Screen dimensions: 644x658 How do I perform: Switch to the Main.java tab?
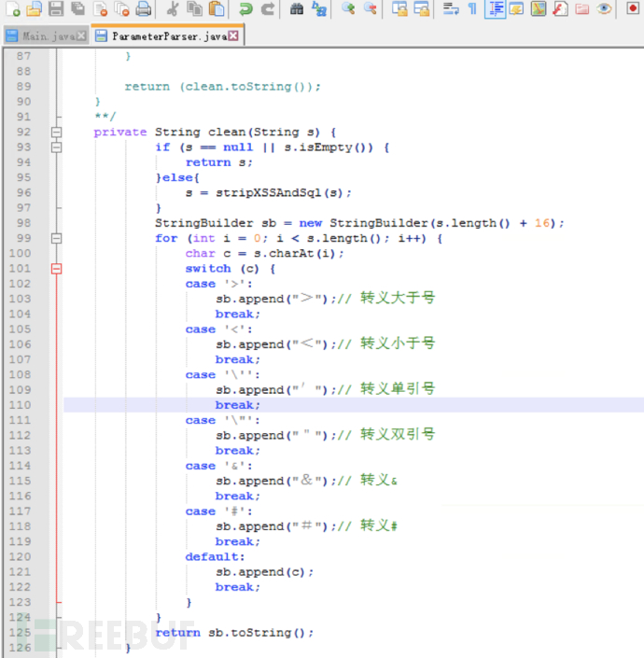click(47, 36)
